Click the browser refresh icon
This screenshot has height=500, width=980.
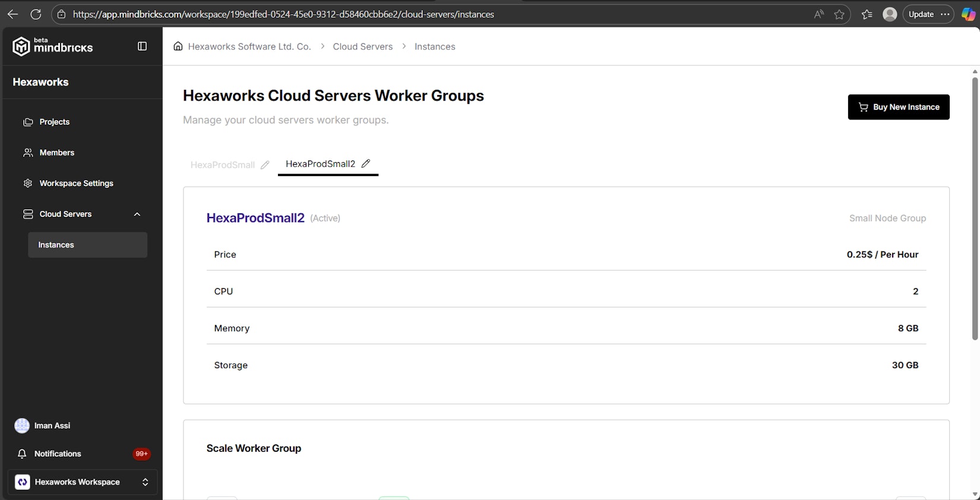(x=36, y=14)
